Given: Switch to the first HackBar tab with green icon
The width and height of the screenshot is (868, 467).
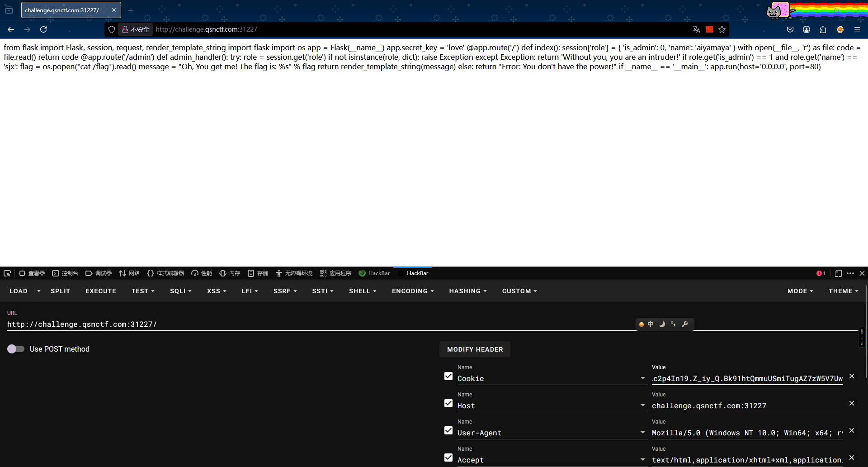Looking at the screenshot, I should tap(374, 273).
